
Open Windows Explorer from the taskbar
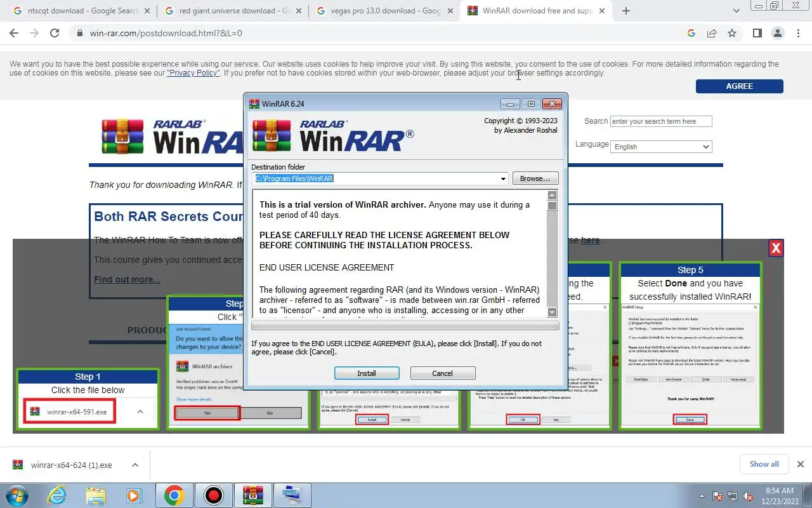click(x=96, y=495)
